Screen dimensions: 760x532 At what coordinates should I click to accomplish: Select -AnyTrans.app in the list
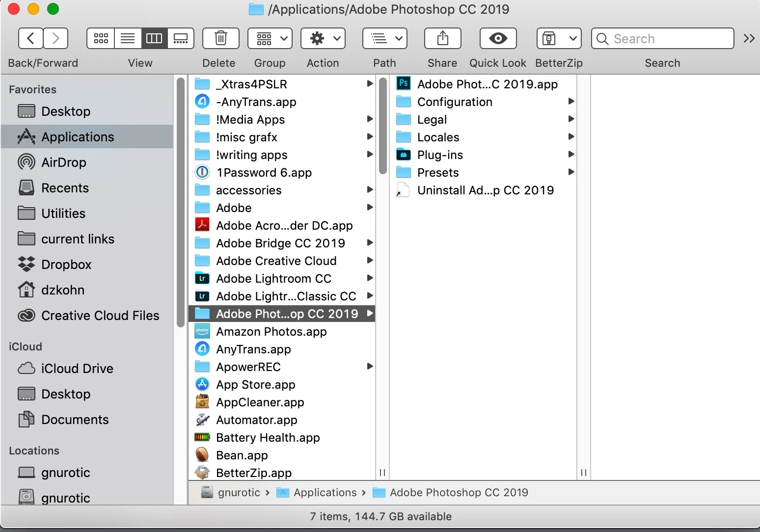(282, 102)
